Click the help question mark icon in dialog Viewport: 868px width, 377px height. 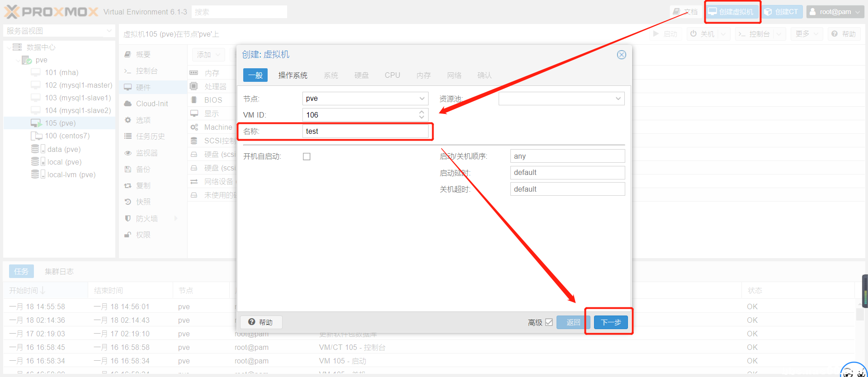tap(252, 322)
